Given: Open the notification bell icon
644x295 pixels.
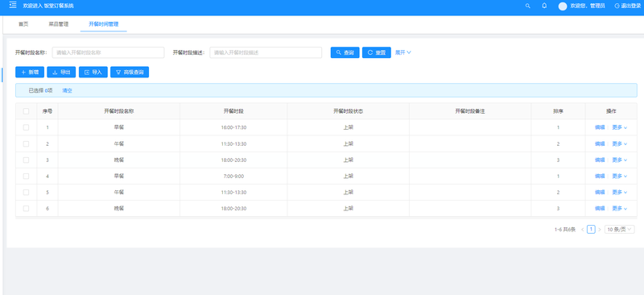Looking at the screenshot, I should [x=544, y=6].
